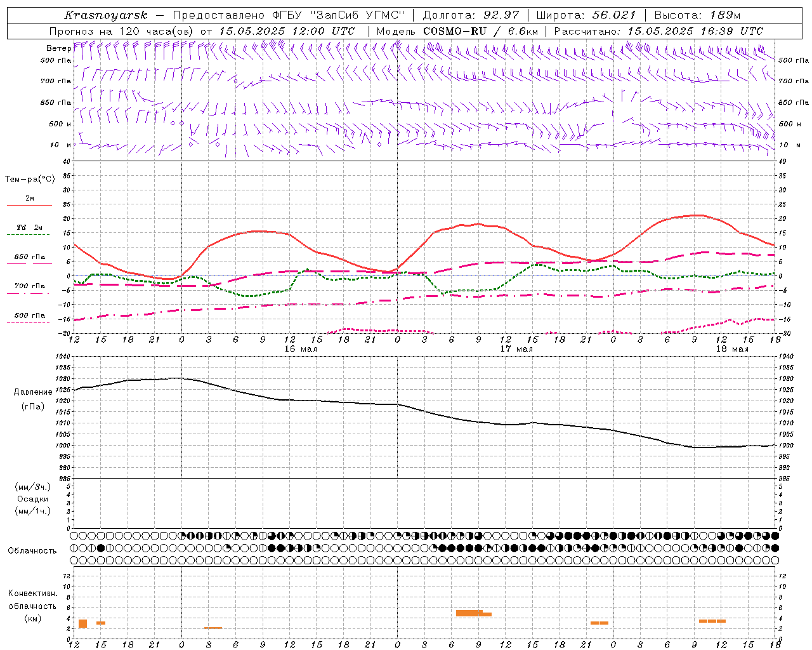This screenshot has width=812, height=650.
Task: Select 'Прогноз на 120 часа(ов)' text
Action: click(122, 31)
